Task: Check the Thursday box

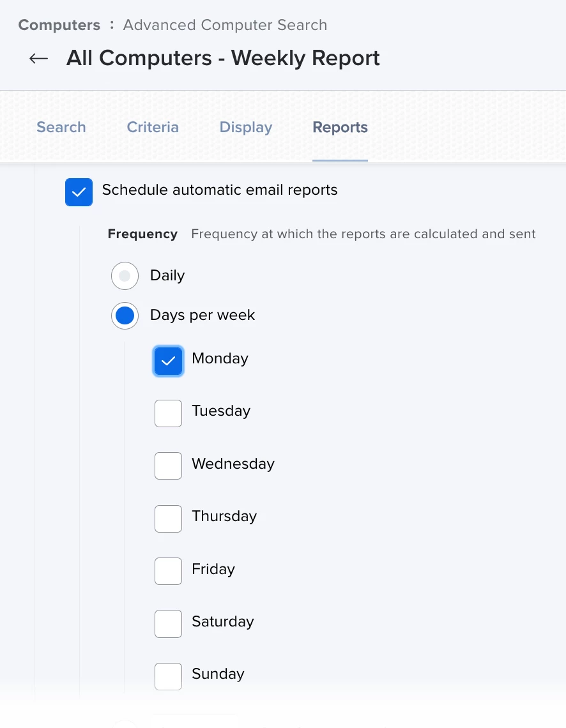Action: coord(168,519)
